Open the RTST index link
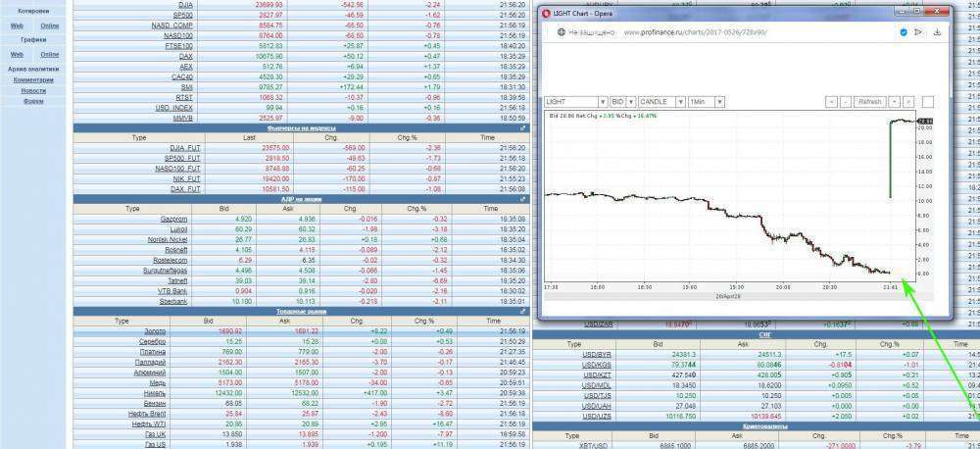 (x=184, y=98)
